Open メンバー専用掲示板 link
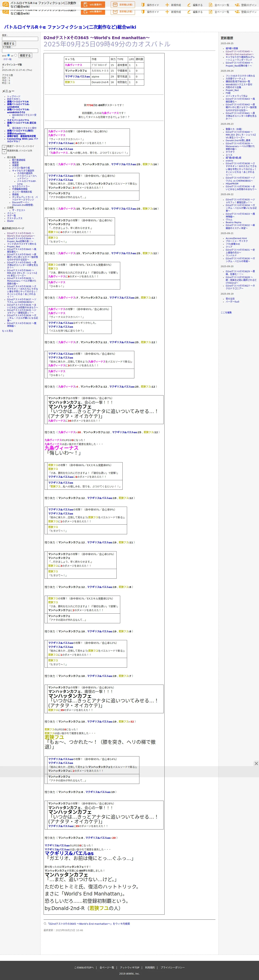Viewport: 259px width, 980px height. [x=22, y=192]
